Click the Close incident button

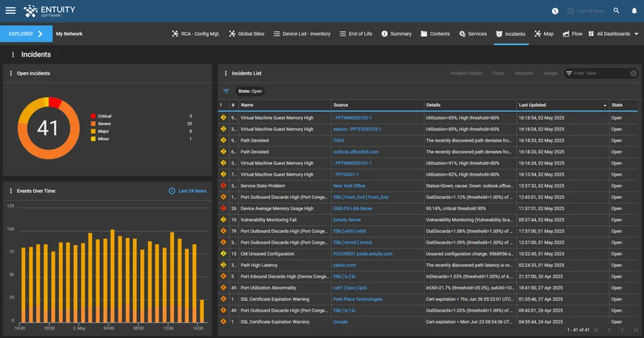pyautogui.click(x=498, y=73)
